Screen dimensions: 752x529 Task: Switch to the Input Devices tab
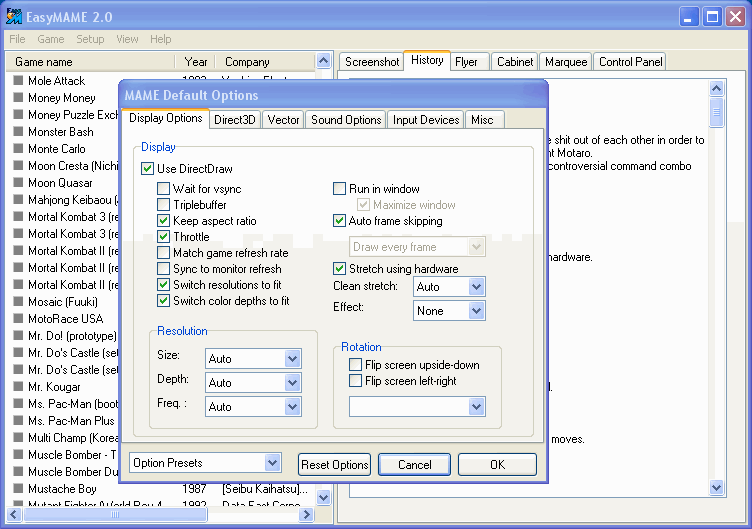(426, 120)
